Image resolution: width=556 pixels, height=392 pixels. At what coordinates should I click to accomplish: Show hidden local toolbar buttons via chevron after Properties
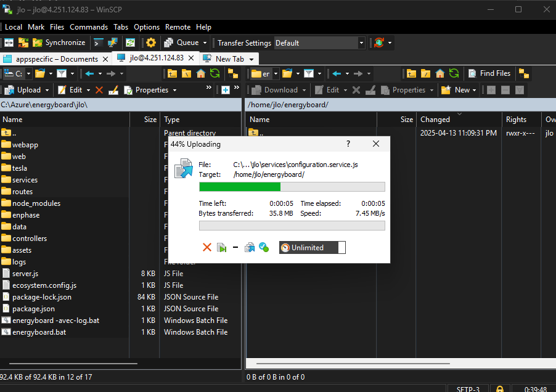(208, 87)
